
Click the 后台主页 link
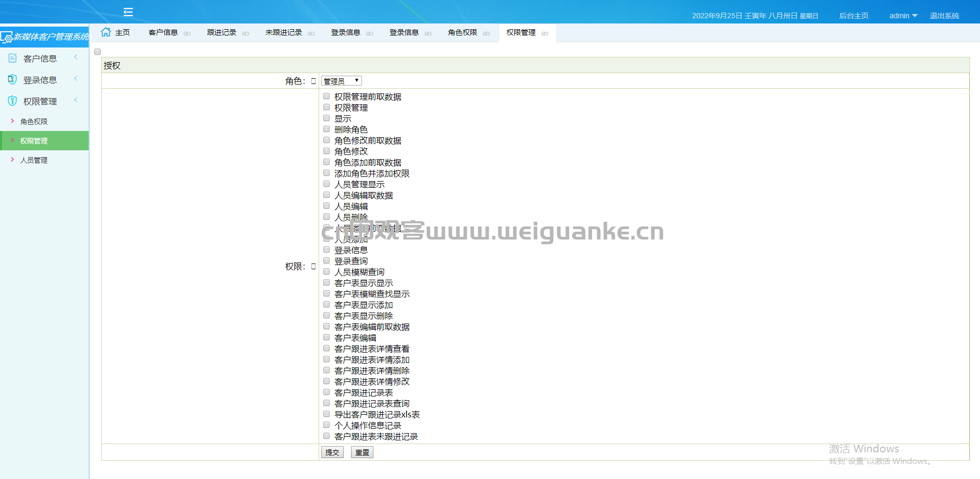[854, 16]
